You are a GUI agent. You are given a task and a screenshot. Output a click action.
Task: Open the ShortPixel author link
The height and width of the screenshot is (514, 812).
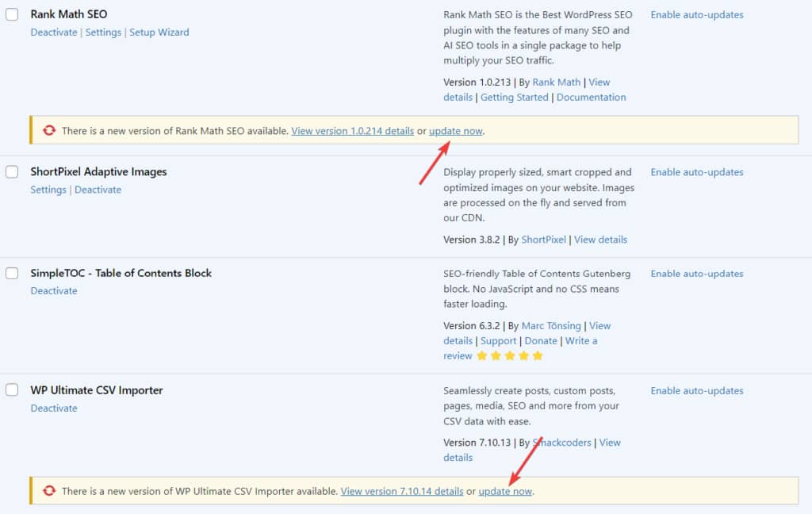[543, 240]
